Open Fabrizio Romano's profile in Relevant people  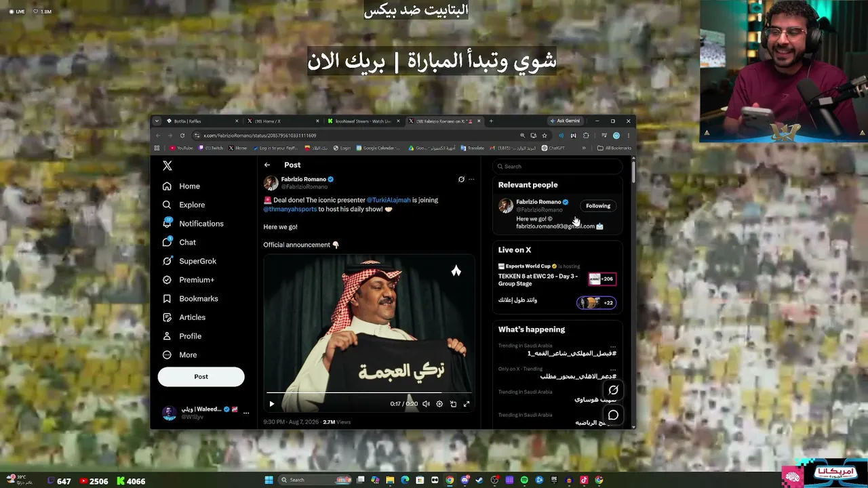pos(538,202)
